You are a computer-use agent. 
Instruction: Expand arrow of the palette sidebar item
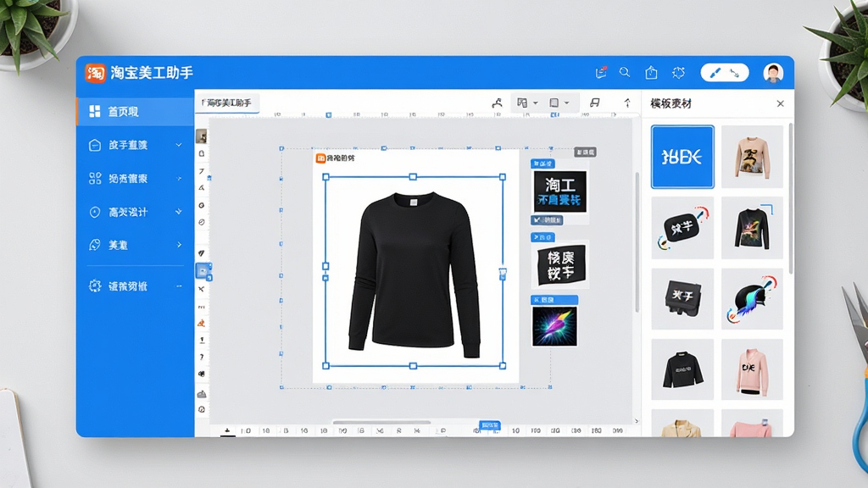(x=179, y=245)
